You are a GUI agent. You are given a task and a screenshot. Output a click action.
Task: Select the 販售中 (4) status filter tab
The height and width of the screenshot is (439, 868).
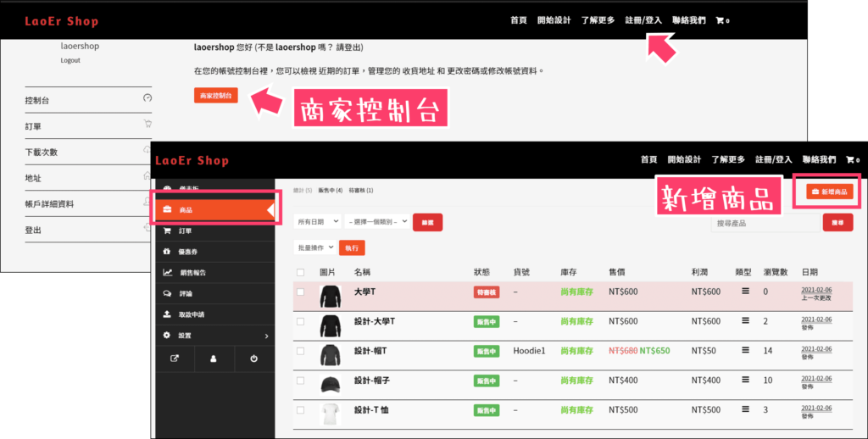(x=330, y=191)
